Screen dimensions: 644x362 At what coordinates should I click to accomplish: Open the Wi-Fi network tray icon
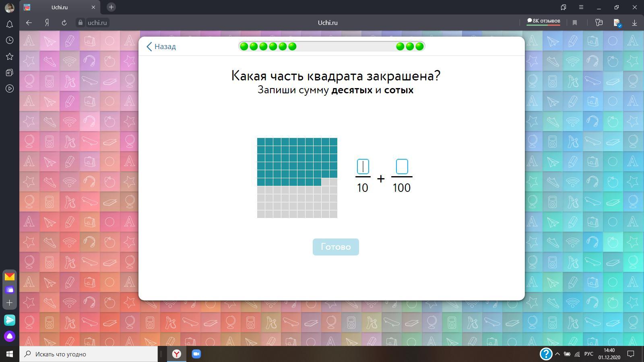(x=577, y=354)
